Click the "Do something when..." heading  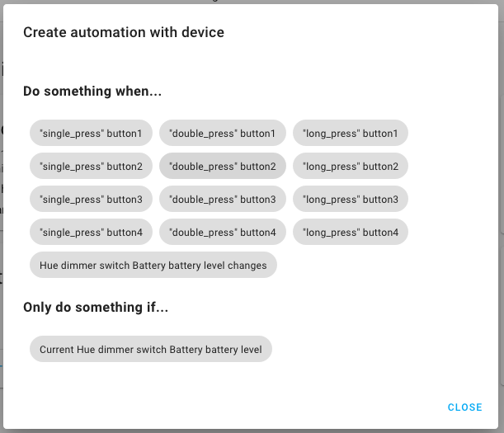coord(92,92)
